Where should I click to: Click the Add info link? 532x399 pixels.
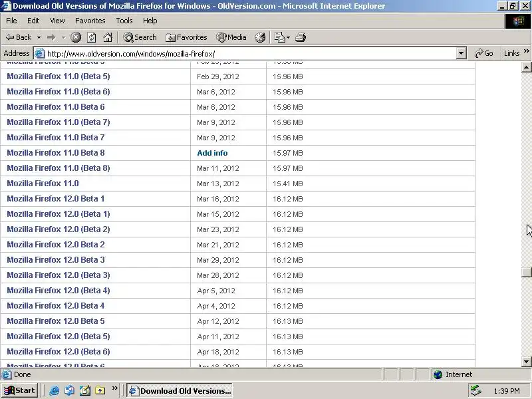(212, 153)
